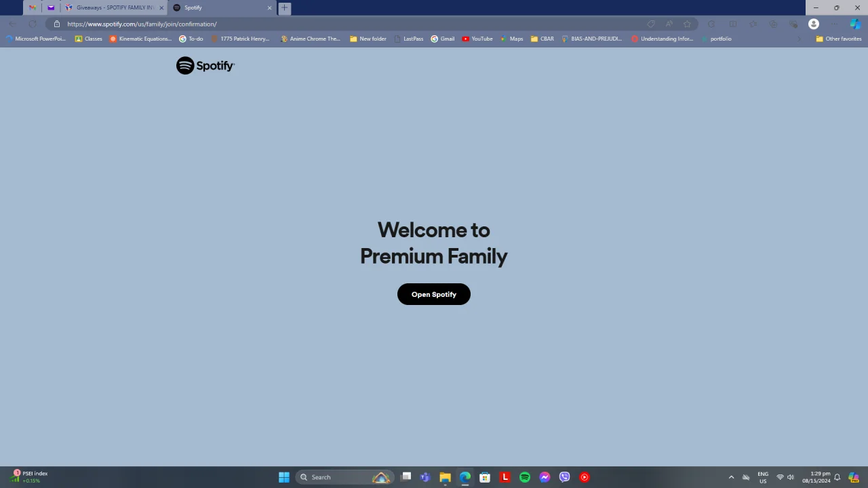Open Messenger from the taskbar

click(545, 477)
